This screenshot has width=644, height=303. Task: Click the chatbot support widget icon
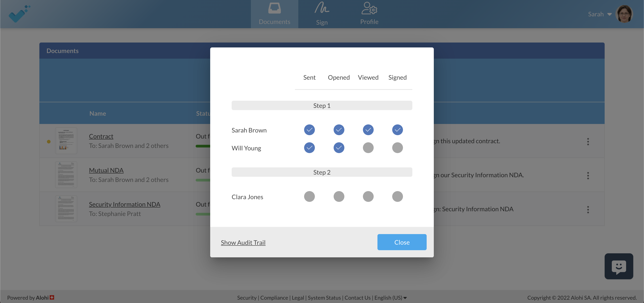point(619,266)
